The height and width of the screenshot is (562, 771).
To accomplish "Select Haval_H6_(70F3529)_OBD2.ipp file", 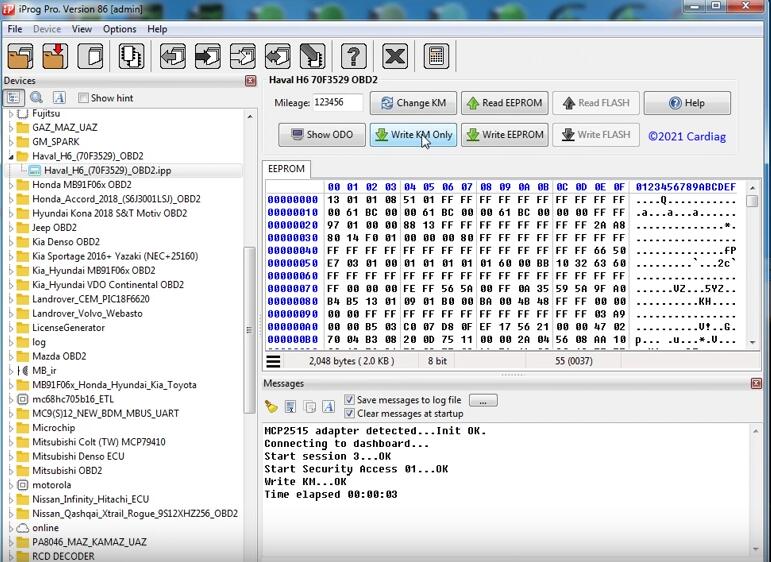I will (108, 171).
